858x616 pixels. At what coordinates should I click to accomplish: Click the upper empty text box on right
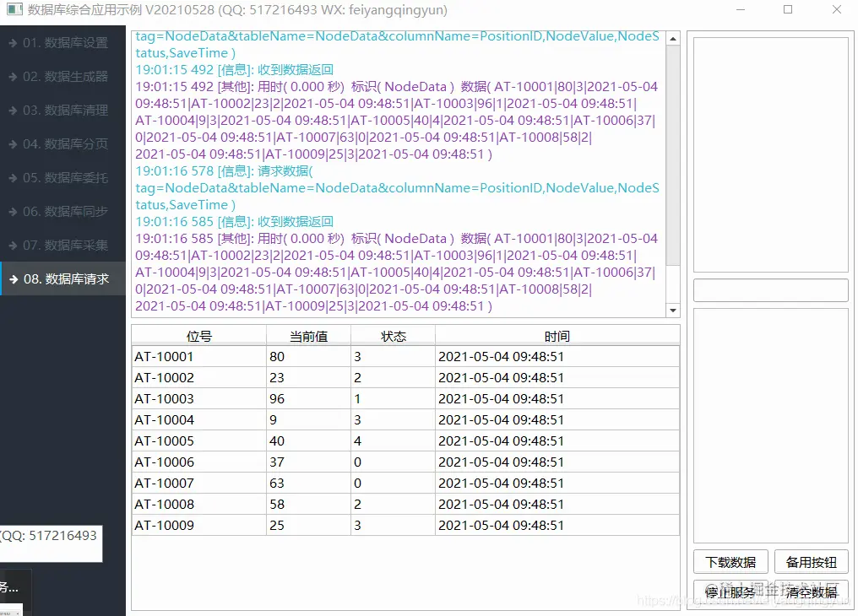click(x=770, y=154)
